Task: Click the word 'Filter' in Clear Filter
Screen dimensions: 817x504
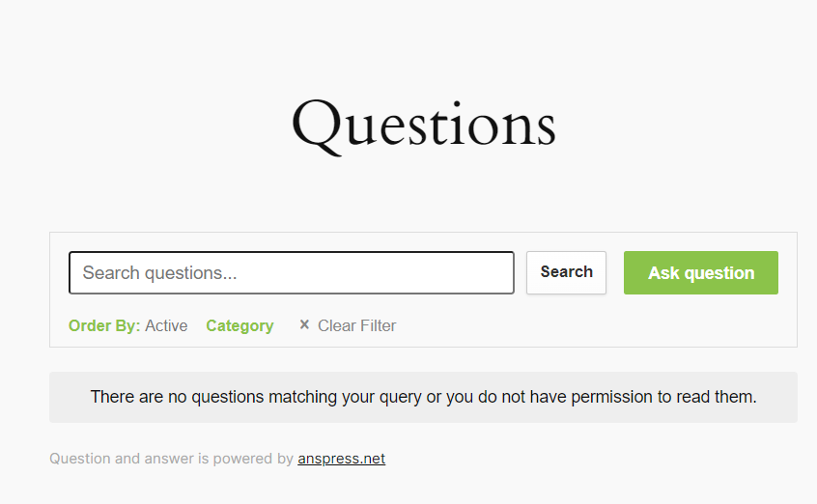Action: (x=378, y=325)
